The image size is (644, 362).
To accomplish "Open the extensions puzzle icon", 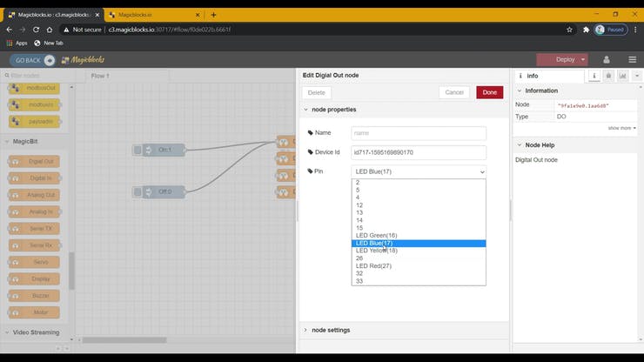I will pyautogui.click(x=586, y=30).
